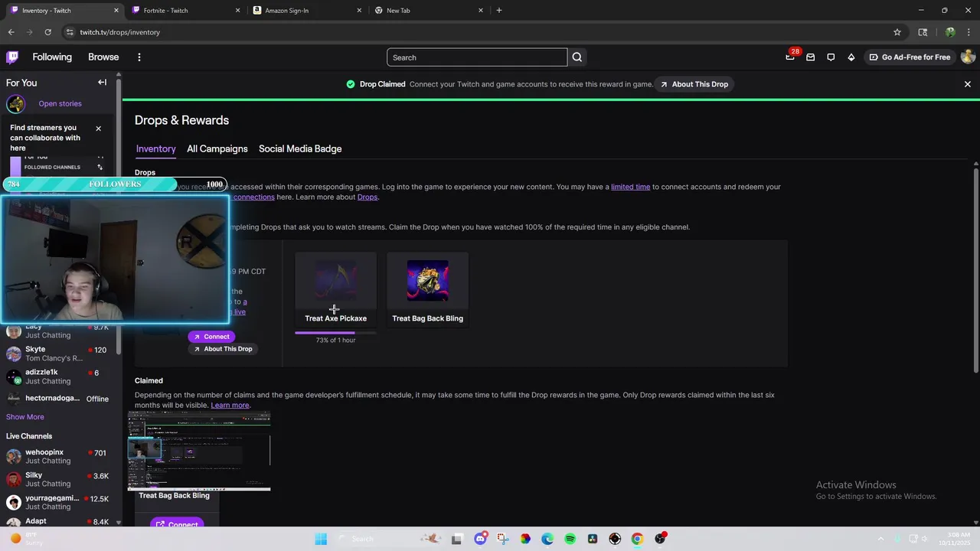The image size is (980, 551).
Task: Open Silky live channel
Action: [60, 479]
